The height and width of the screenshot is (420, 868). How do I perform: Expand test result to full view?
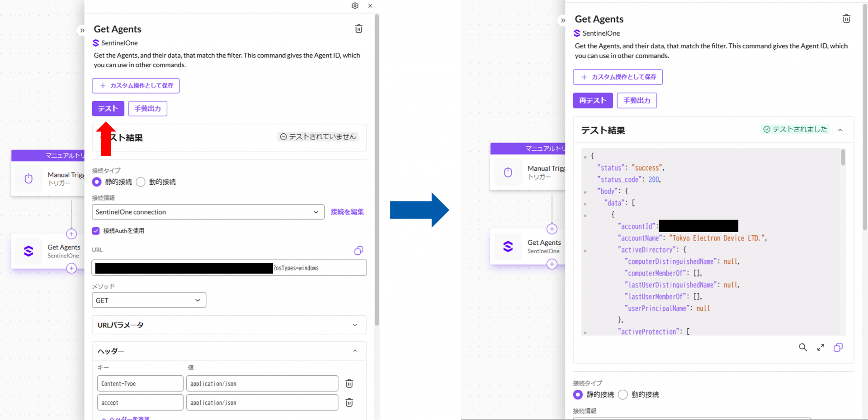point(821,347)
